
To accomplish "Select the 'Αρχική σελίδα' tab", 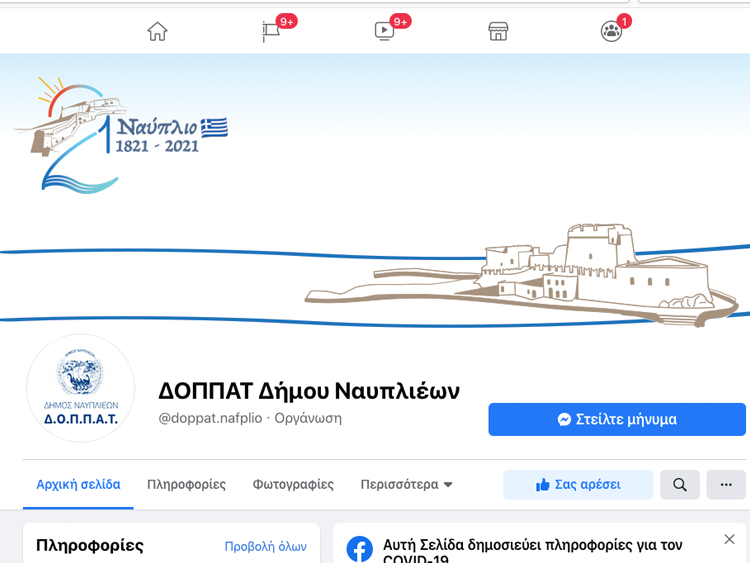I will (x=78, y=485).
